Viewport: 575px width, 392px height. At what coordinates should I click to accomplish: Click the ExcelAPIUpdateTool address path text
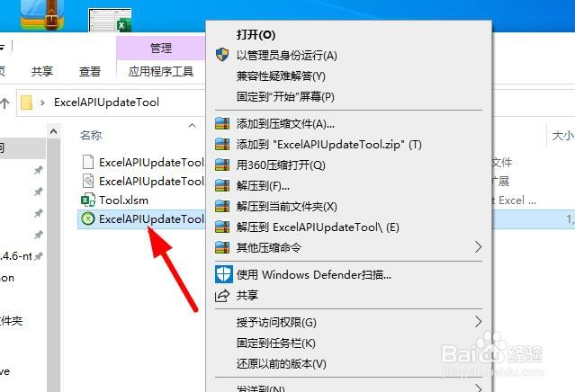106,102
